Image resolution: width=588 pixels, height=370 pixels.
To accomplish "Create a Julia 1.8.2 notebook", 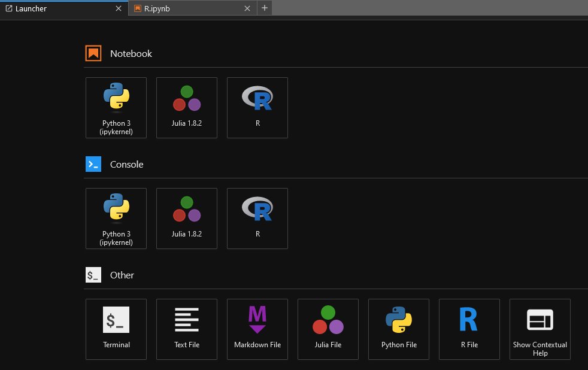I will coord(187,108).
